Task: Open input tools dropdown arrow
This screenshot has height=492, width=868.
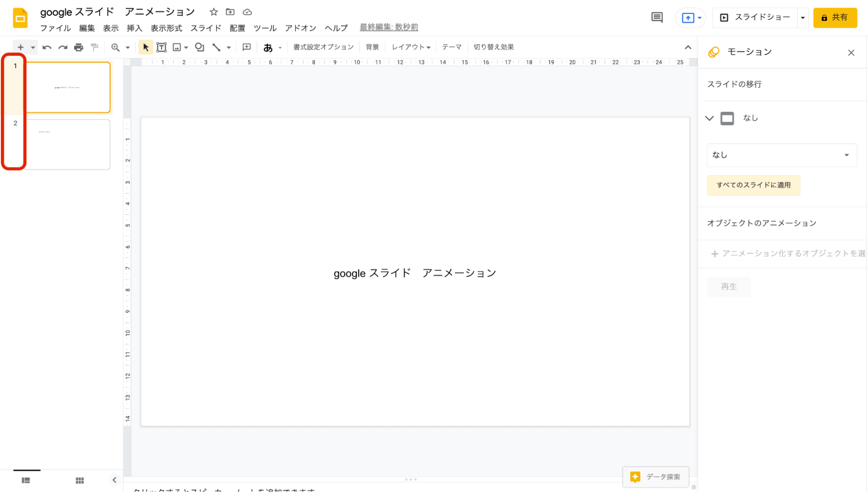Action: coord(280,47)
